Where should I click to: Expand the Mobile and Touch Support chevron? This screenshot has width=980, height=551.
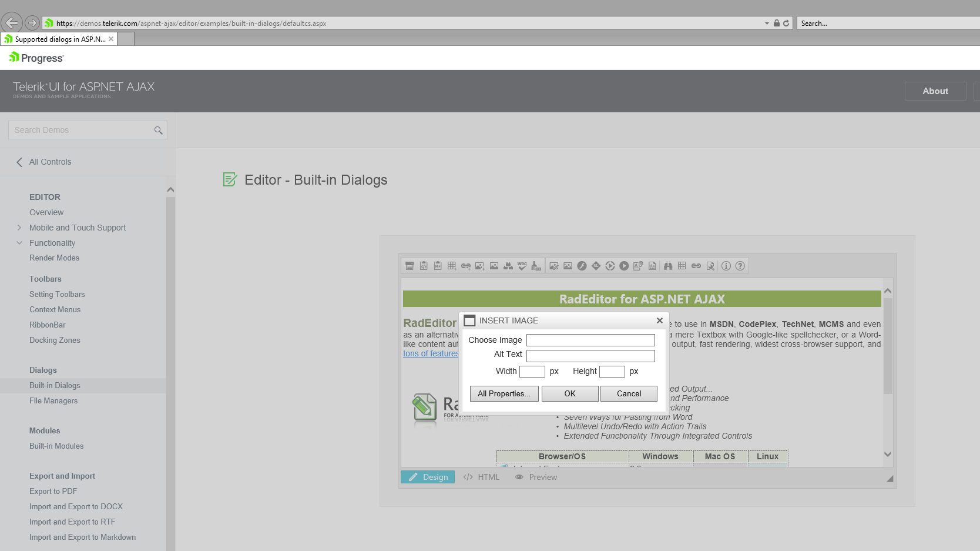click(x=19, y=228)
